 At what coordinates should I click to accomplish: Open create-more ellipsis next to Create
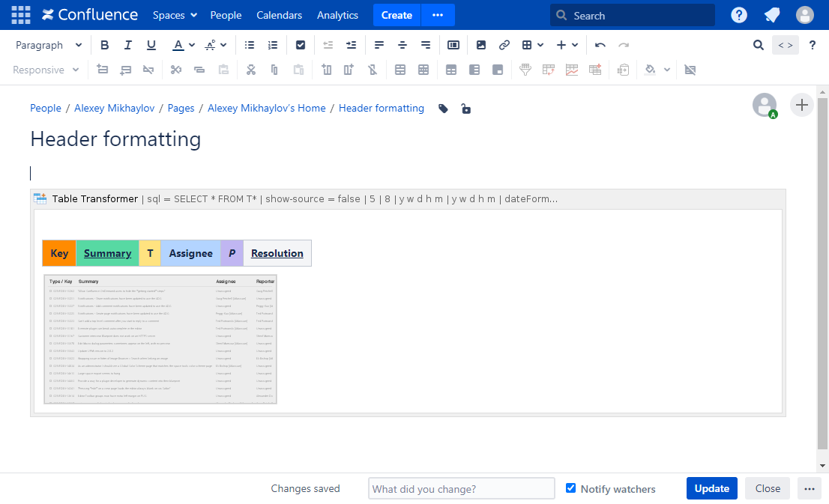tap(438, 15)
